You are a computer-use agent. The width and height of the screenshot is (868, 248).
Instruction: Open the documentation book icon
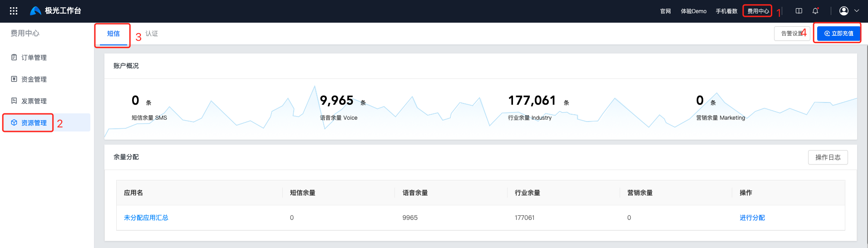point(799,11)
